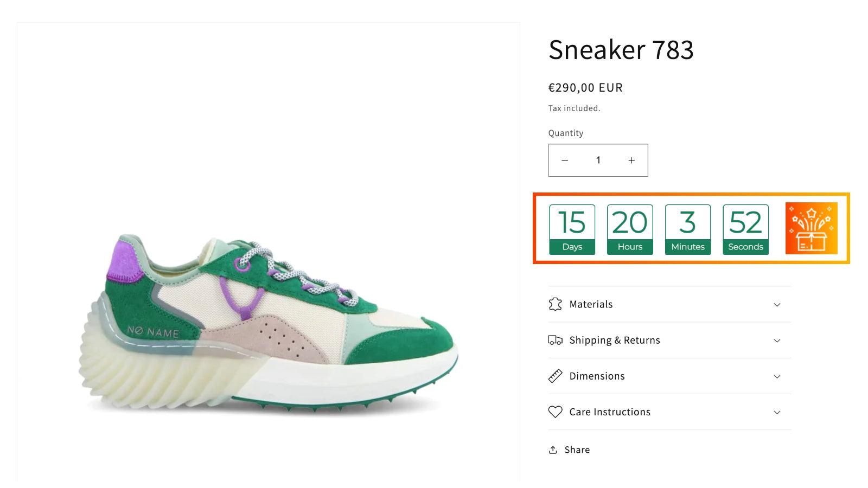Viewport: 868px width, 488px height.
Task: Click the Dimensions ruler icon
Action: (x=555, y=376)
